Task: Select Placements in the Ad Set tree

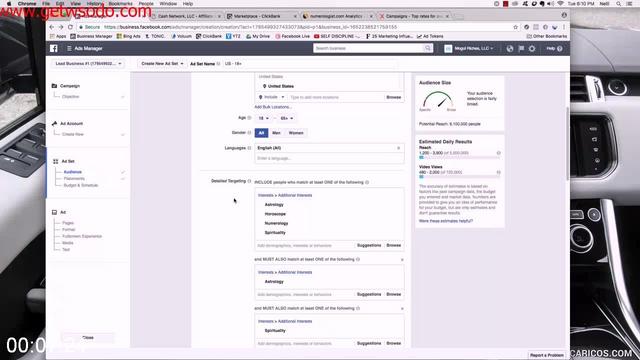Action: [74, 178]
